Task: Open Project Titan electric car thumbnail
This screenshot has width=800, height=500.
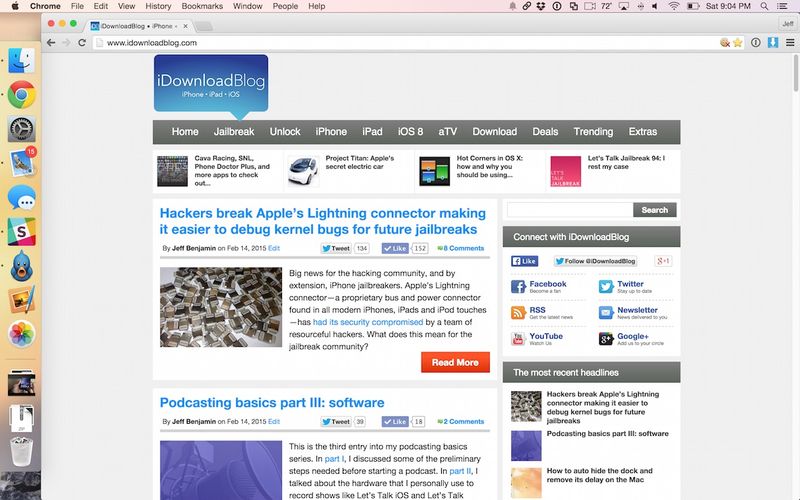Action: [x=304, y=171]
